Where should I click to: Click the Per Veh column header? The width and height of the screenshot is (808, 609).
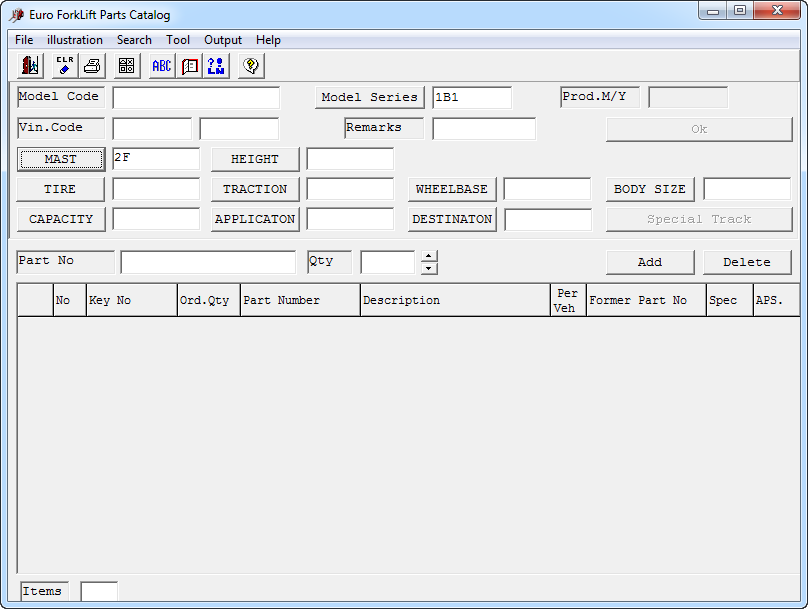(x=568, y=300)
